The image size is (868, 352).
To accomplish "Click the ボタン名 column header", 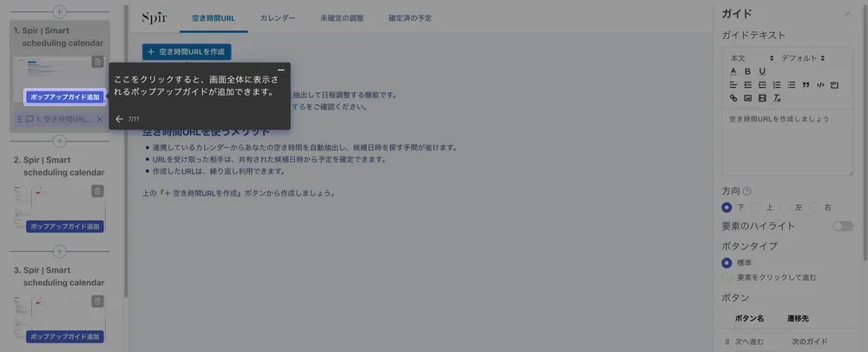I will (750, 319).
